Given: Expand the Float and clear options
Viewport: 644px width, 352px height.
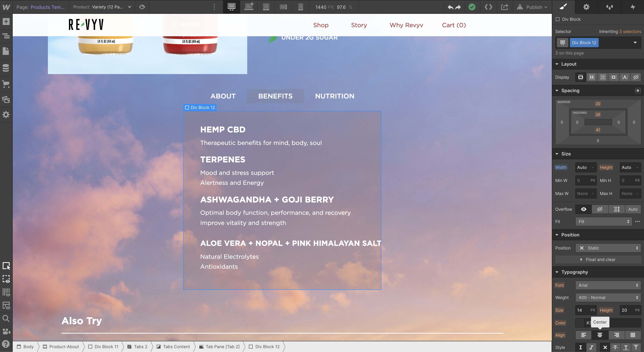Looking at the screenshot, I should click(x=598, y=259).
